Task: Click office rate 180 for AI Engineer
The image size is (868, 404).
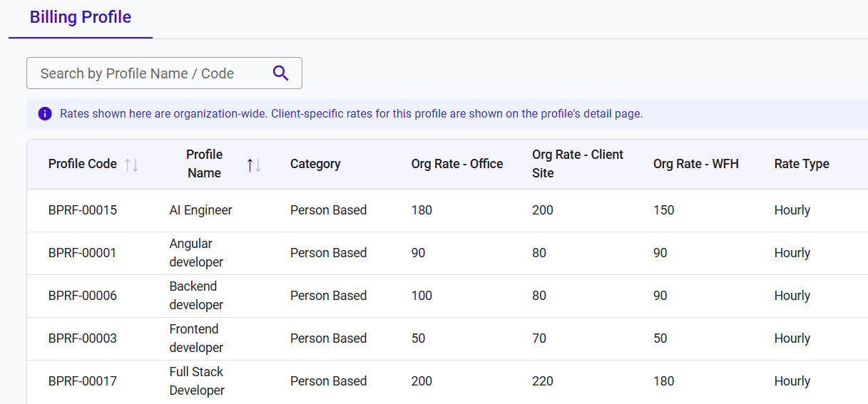Action: 422,210
